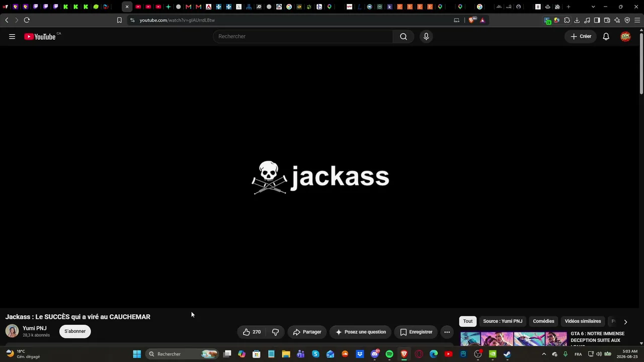Open more actions ellipsis under the video
This screenshot has height=362, width=644.
[447, 332]
